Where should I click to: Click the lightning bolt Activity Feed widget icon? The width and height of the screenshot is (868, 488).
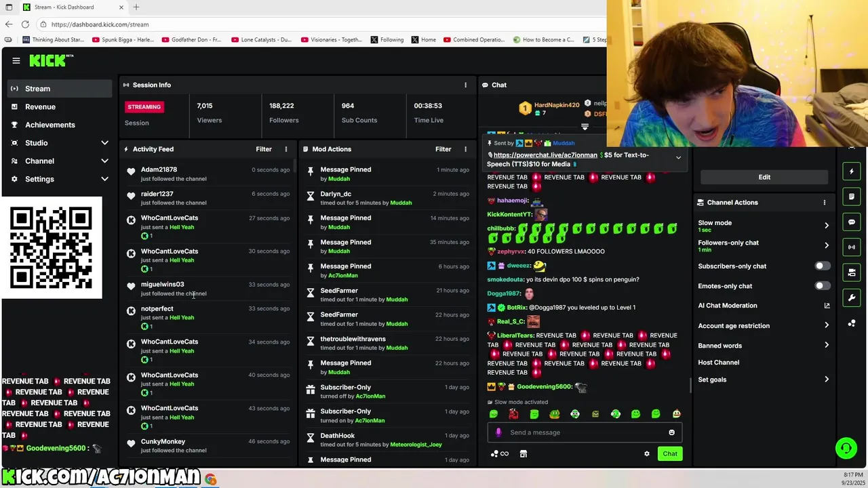[x=852, y=171]
